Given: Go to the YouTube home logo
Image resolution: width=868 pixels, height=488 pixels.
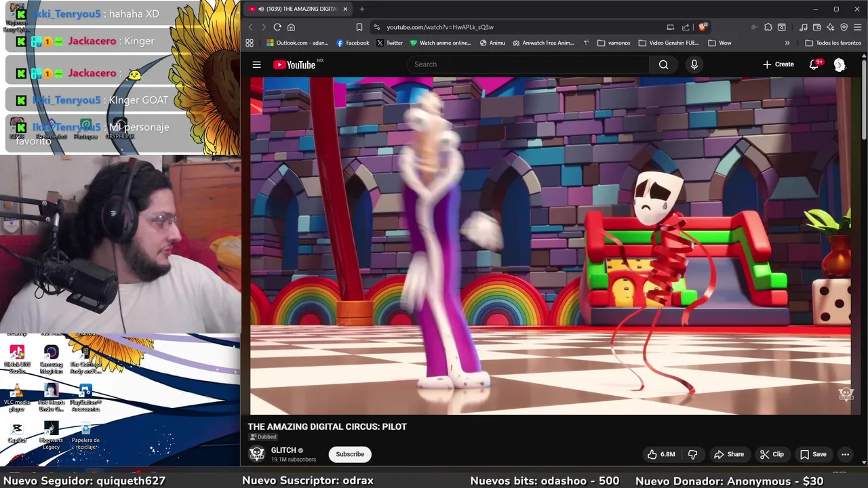Looking at the screenshot, I should (294, 64).
